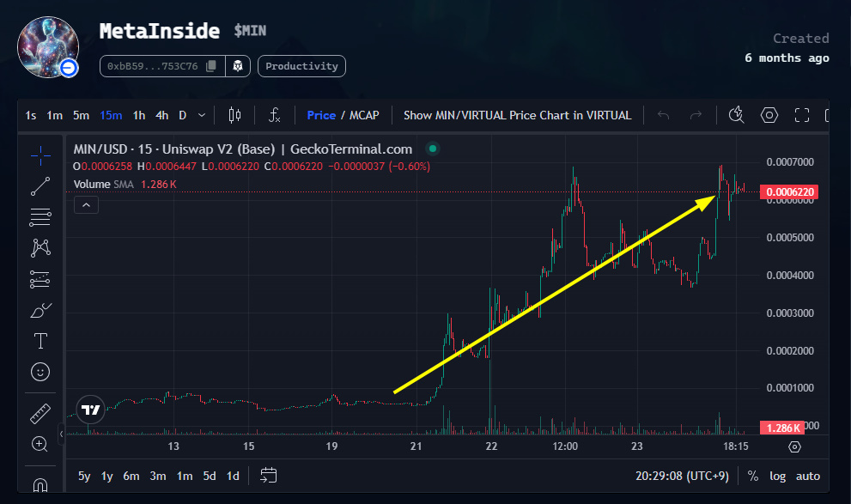Screen dimensions: 851x504
Task: Switch chart to MCAP mode
Action: [364, 115]
